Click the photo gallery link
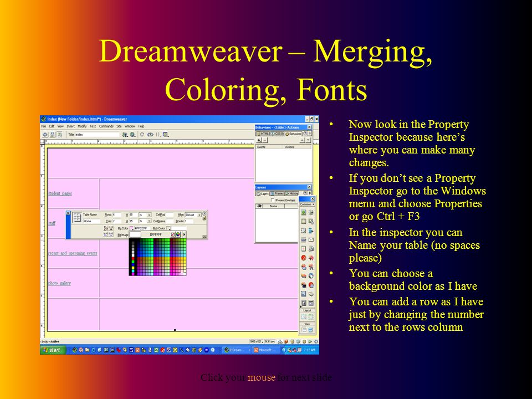The width and height of the screenshot is (532, 399). coord(59,283)
